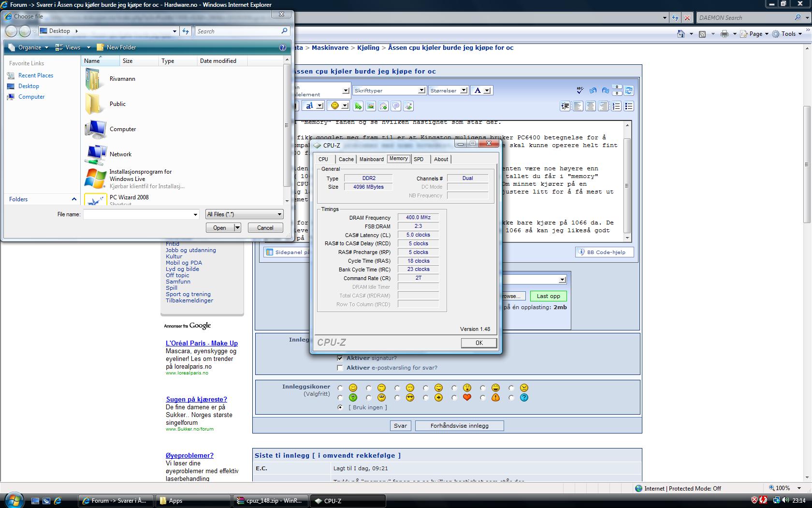Select the smiley face post icon radio
This screenshot has width=812, height=508.
340,388
